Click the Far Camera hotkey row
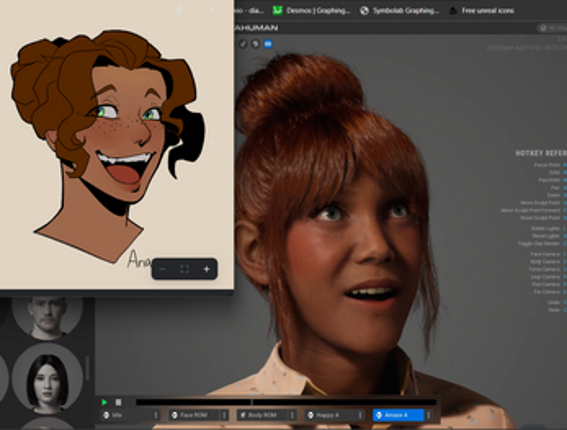The width and height of the screenshot is (567, 430). coord(550,291)
